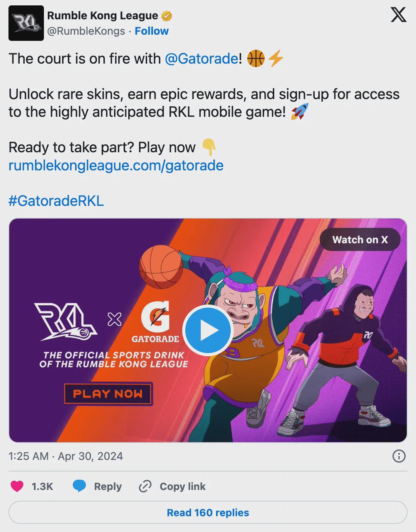This screenshot has width=416, height=532.
Task: Play the Gatorade promo video
Action: (208, 330)
